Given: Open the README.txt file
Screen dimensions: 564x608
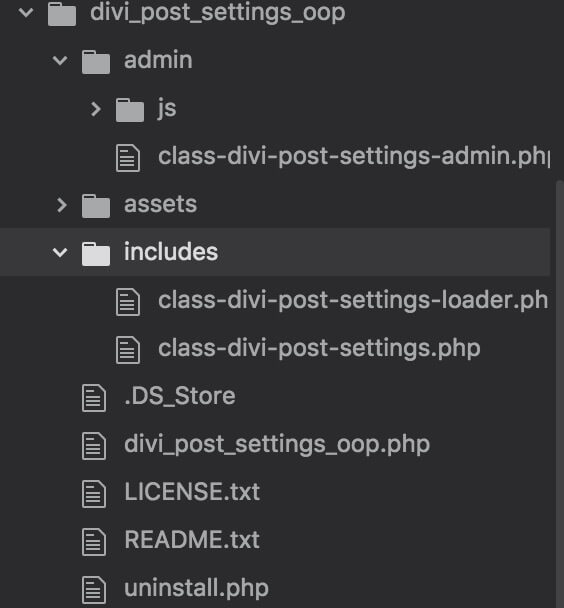Looking at the screenshot, I should pyautogui.click(x=192, y=540).
